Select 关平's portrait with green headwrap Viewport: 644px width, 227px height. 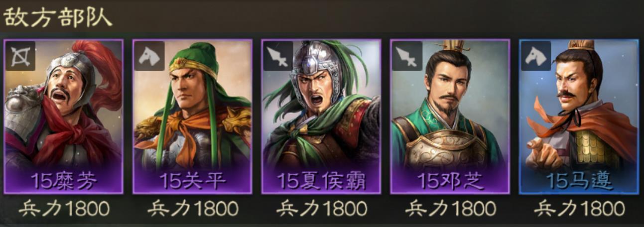(x=192, y=116)
